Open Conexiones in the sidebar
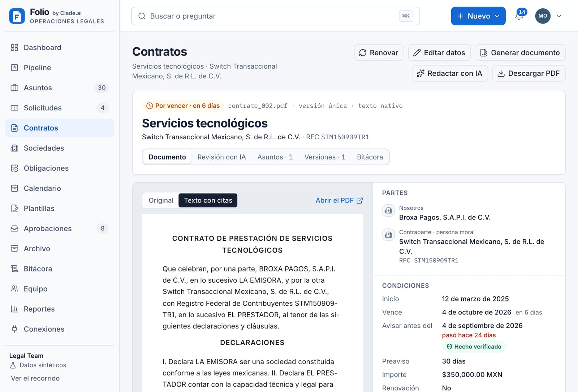The width and height of the screenshot is (578, 392). tap(60, 329)
